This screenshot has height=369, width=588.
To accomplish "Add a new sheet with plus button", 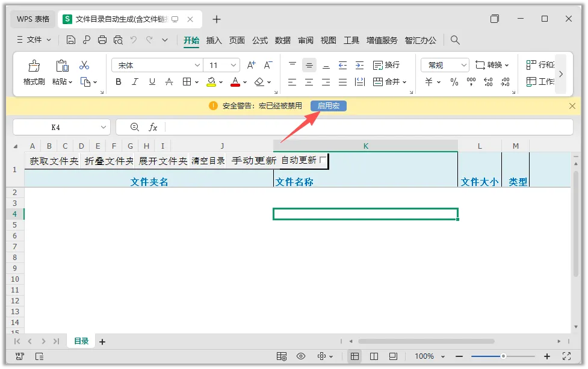I will click(x=102, y=342).
